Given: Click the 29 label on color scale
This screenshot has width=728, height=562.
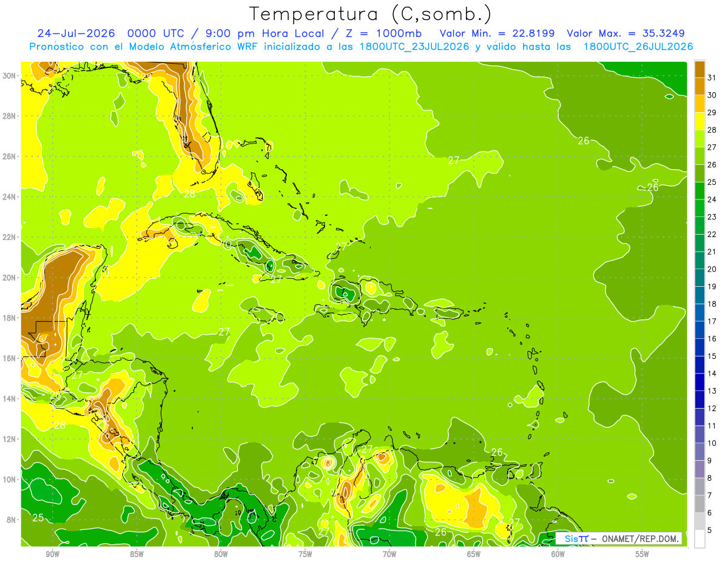Looking at the screenshot, I should click(x=712, y=112).
